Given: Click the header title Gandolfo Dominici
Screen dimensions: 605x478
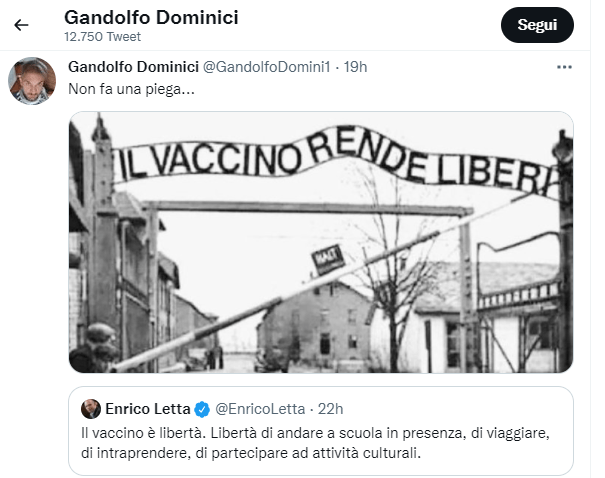Looking at the screenshot, I should click(x=151, y=17).
